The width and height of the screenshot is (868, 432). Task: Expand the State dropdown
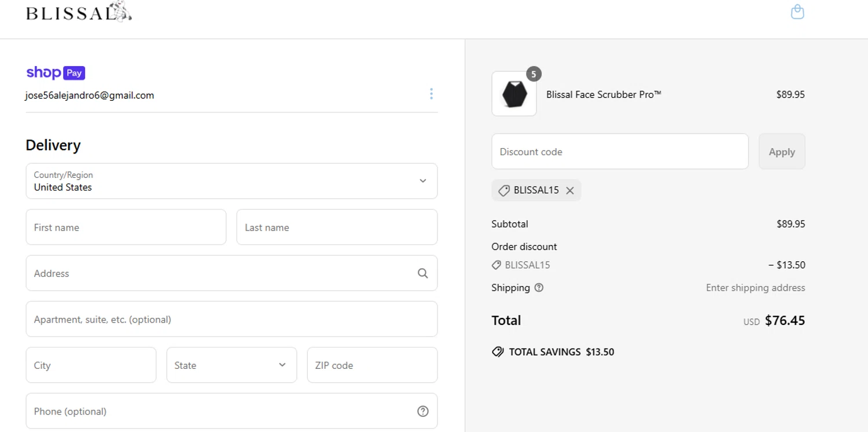coord(231,365)
